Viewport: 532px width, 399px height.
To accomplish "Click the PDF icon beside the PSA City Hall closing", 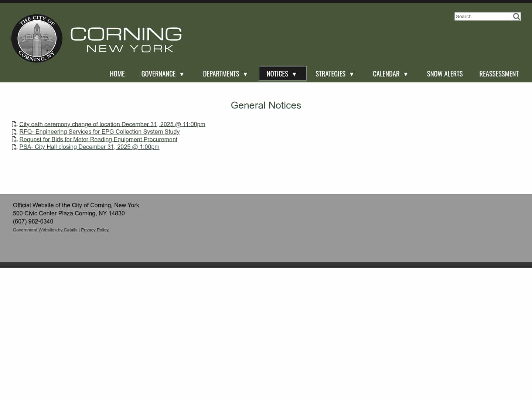I will point(15,147).
